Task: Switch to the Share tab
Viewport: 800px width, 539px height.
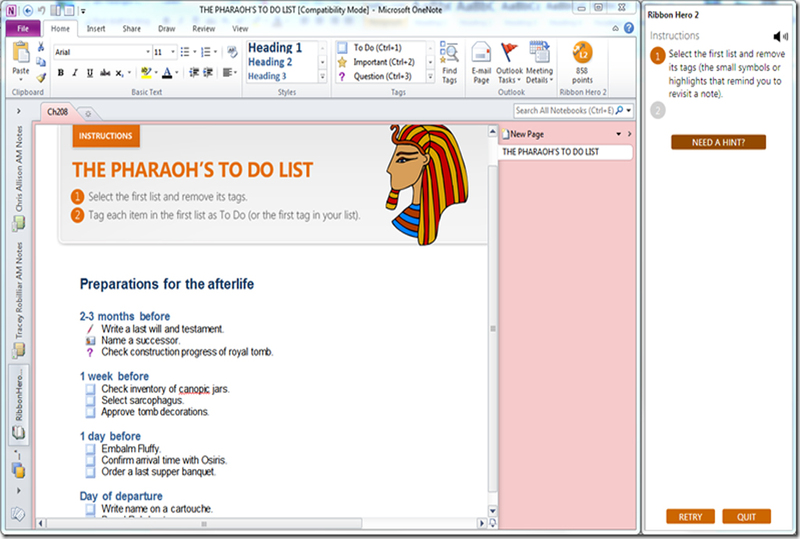Action: pyautogui.click(x=132, y=29)
